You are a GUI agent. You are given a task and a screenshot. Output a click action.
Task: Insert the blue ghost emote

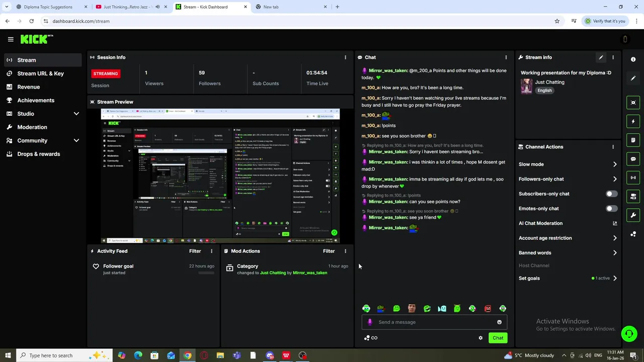(442, 309)
